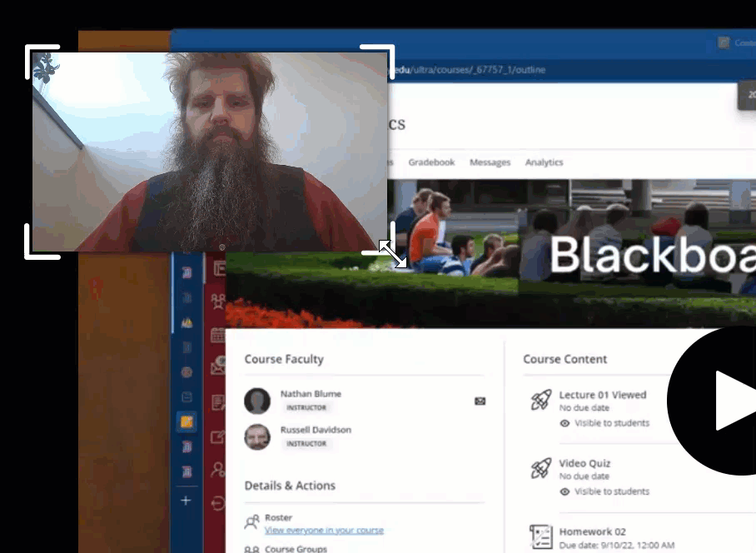Click the Roster label
The height and width of the screenshot is (553, 756).
point(279,518)
